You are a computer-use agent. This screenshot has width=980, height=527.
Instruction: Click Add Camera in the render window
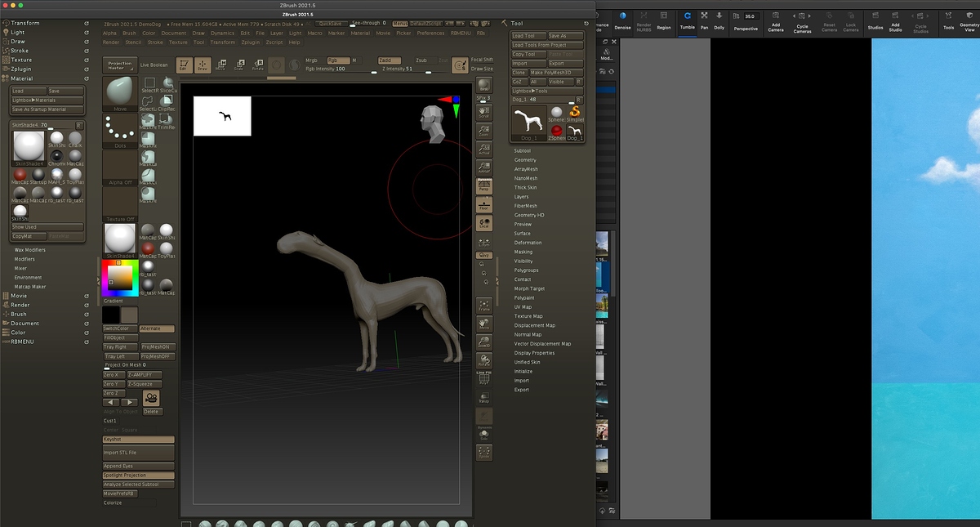[x=775, y=21]
